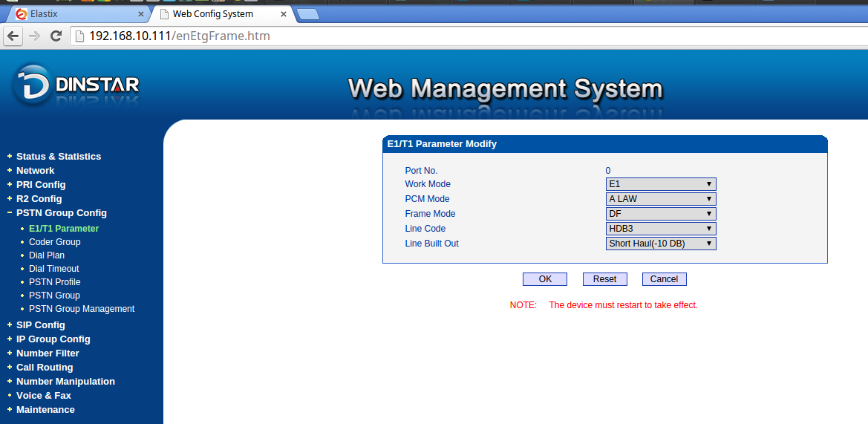Close the Elastix browser tab
Image resolution: width=868 pixels, height=424 pixels.
point(141,14)
